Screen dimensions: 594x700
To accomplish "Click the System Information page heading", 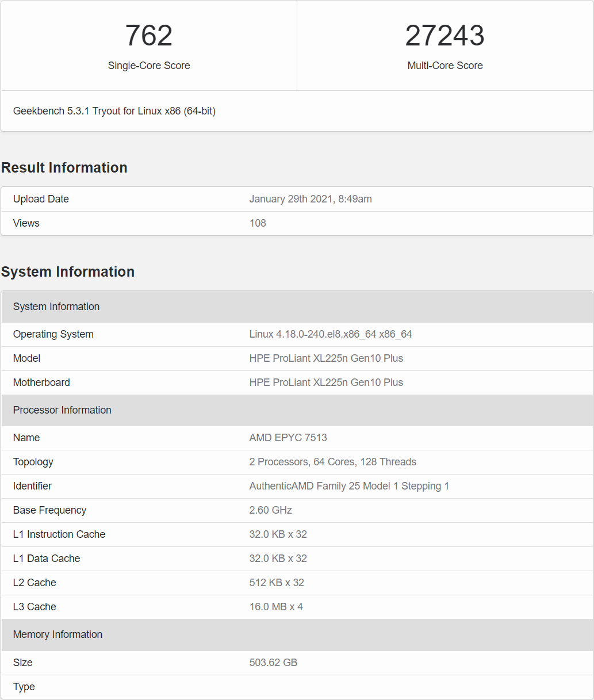I will [68, 272].
